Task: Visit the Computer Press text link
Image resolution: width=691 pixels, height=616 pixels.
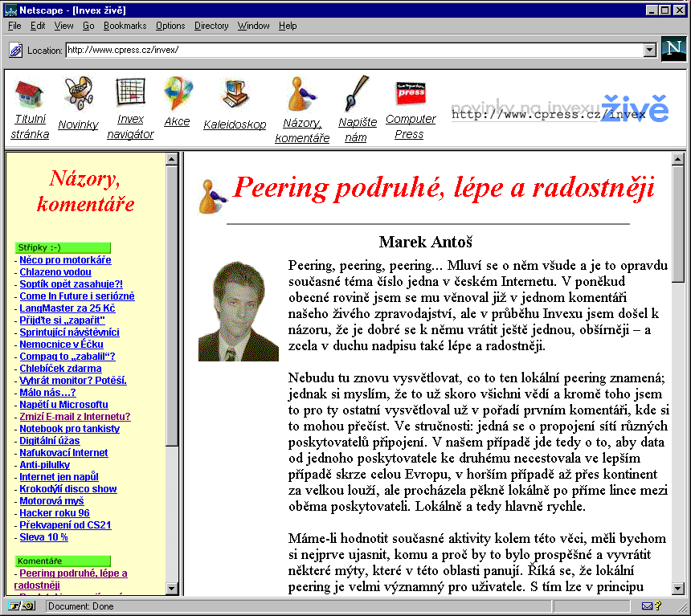Action: click(411, 126)
